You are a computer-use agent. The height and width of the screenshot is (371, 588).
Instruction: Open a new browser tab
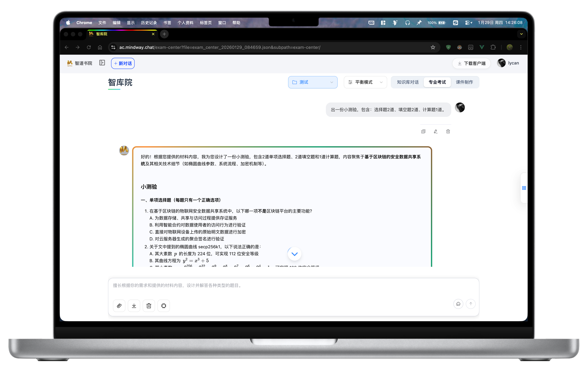click(x=164, y=34)
